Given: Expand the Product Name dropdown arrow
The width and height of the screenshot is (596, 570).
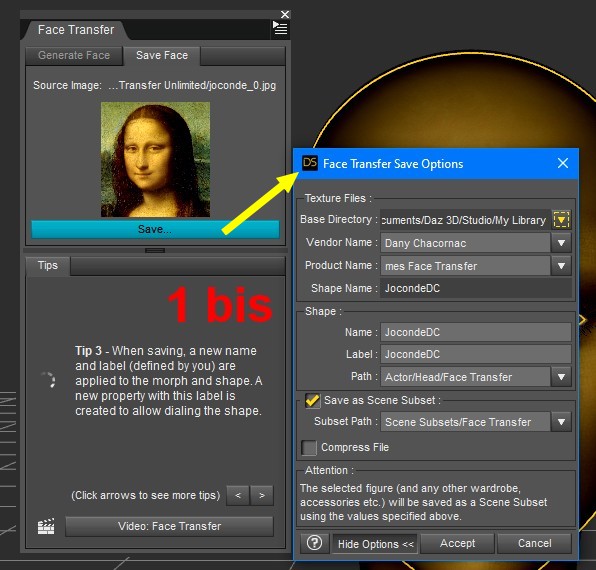Looking at the screenshot, I should click(561, 266).
